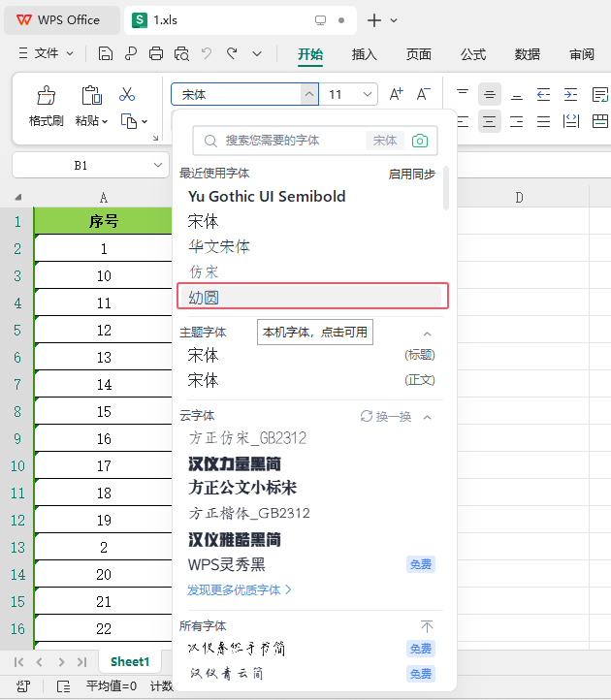Collapse the 云字体 cloud fonts section
Viewport: 611px width, 700px height.
click(427, 417)
